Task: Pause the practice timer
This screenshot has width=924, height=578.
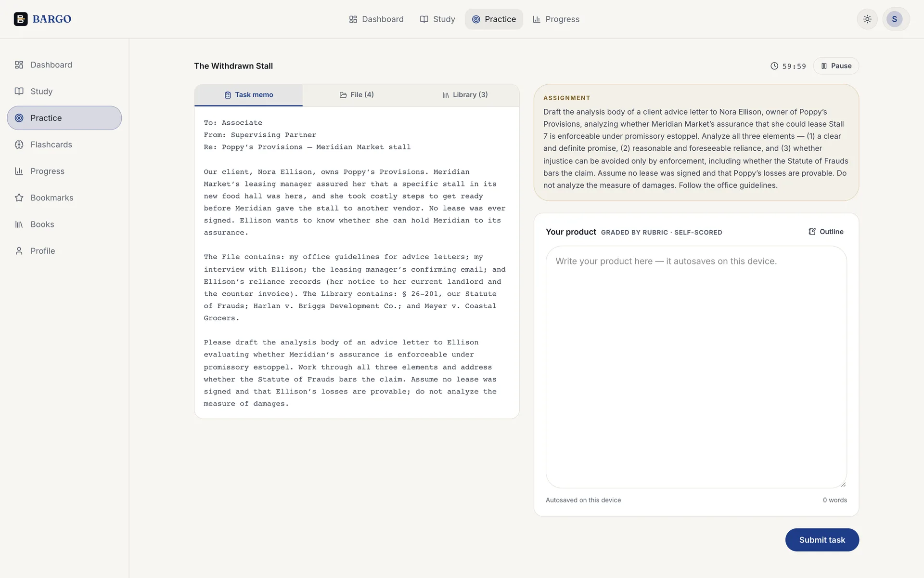Action: [836, 66]
